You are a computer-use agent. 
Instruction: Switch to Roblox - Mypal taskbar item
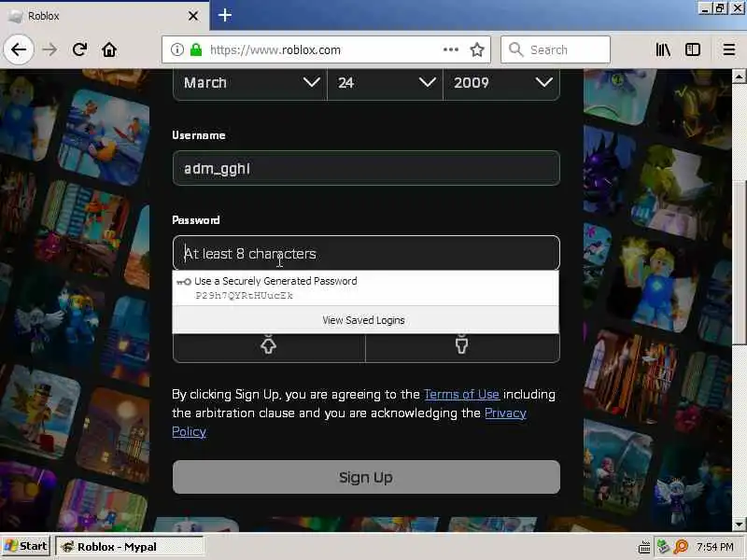130,547
